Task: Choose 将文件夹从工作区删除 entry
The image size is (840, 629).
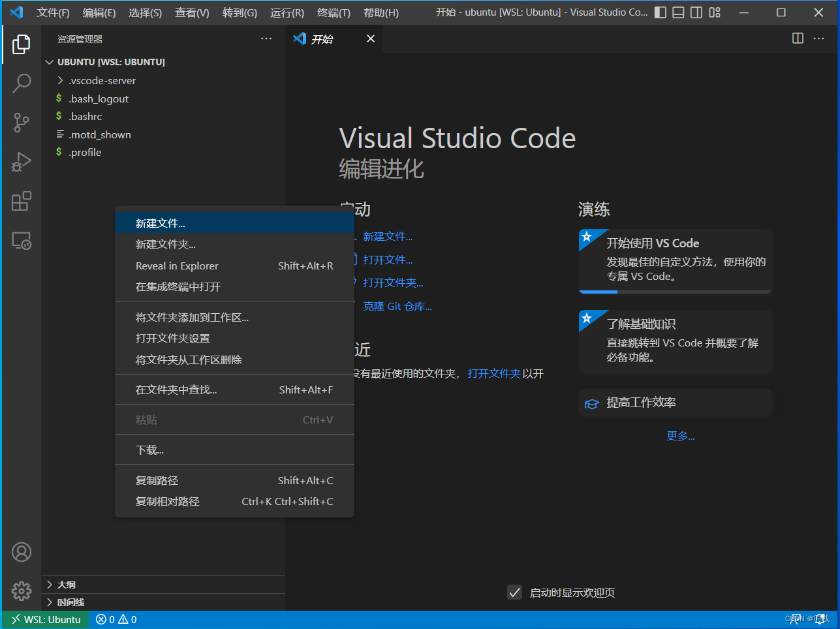Action: click(234, 360)
